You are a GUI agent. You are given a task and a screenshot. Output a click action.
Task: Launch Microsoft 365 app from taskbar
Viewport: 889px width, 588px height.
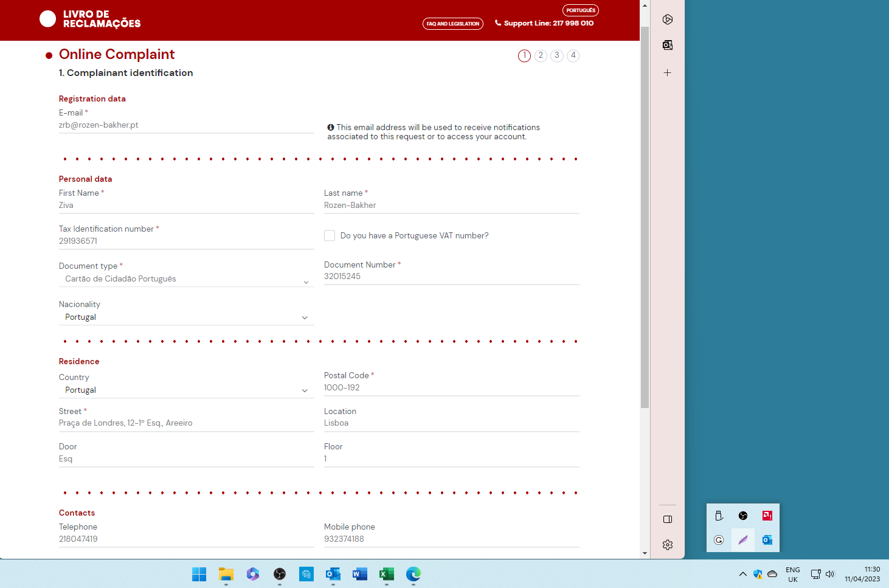(x=253, y=574)
